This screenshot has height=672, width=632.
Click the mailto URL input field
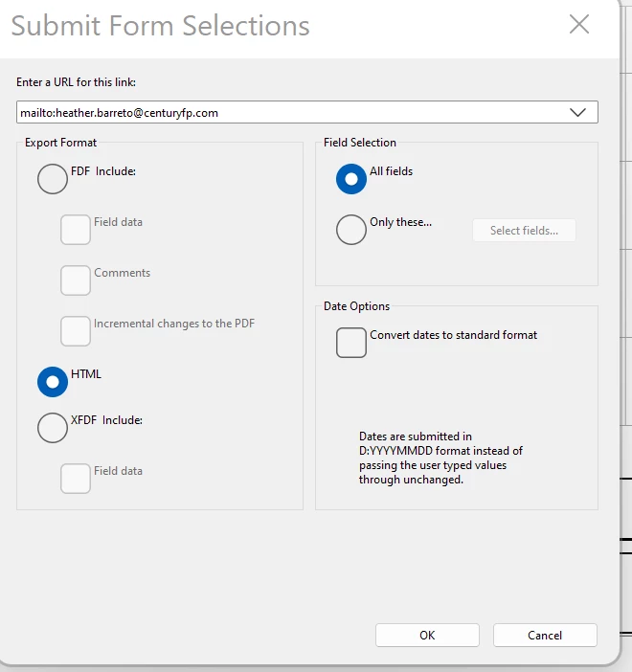point(287,113)
